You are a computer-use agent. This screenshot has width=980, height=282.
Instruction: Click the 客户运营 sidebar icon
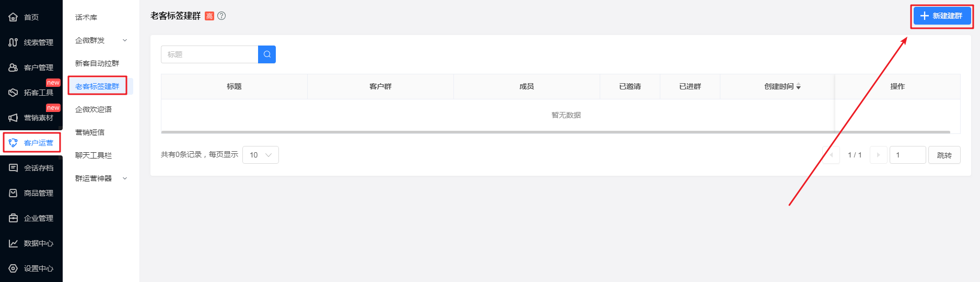tap(13, 143)
